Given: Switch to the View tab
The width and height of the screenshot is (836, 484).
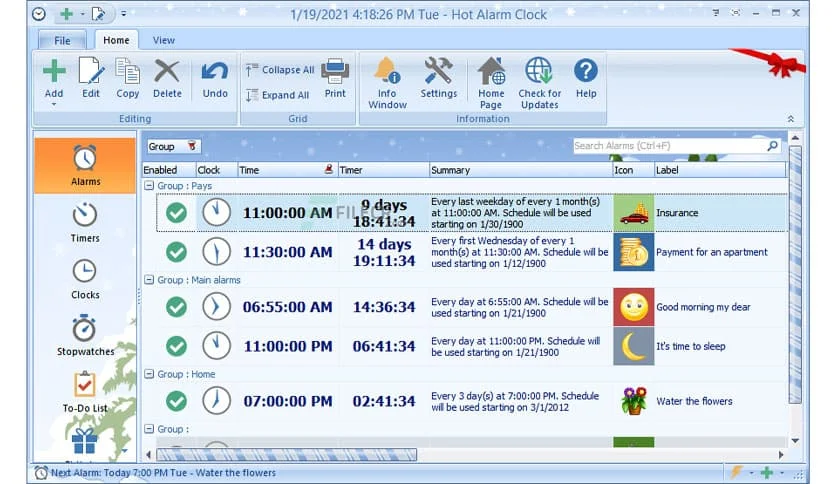Looking at the screenshot, I should point(163,40).
